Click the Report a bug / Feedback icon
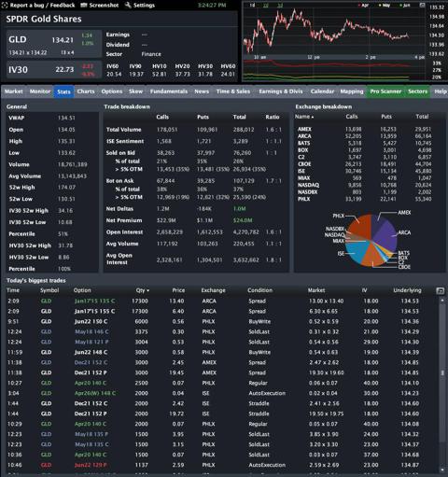The width and height of the screenshot is (448, 477). 5,5
